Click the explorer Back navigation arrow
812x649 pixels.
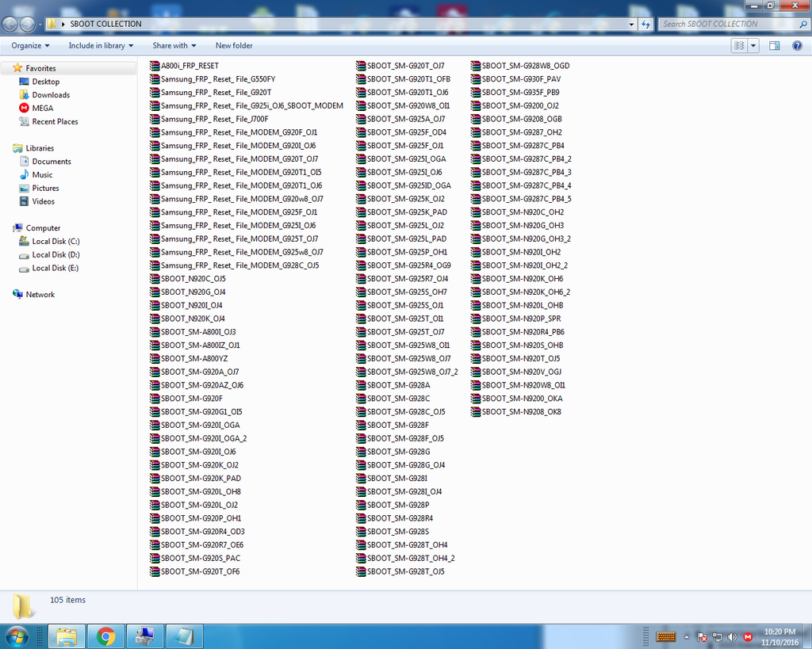10,24
